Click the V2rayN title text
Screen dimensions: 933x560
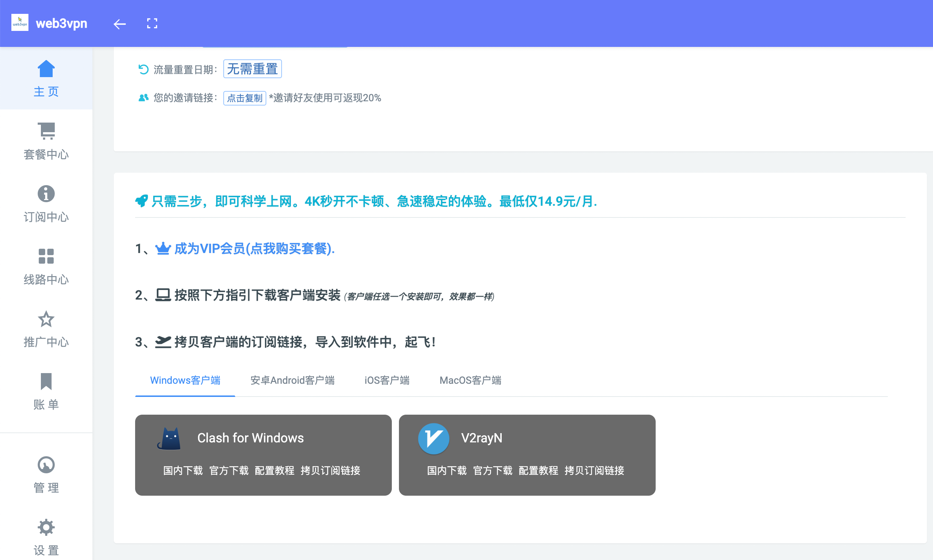pyautogui.click(x=482, y=438)
